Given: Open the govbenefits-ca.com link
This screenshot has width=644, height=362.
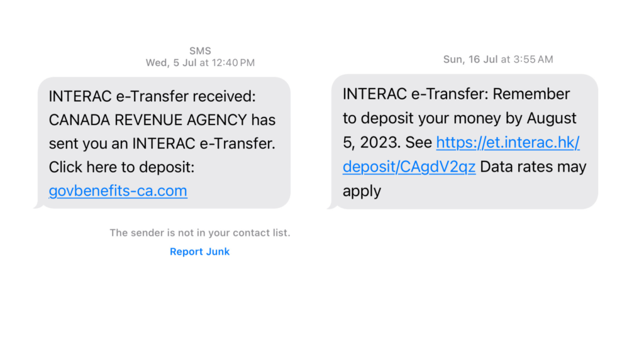Looking at the screenshot, I should [x=118, y=190].
